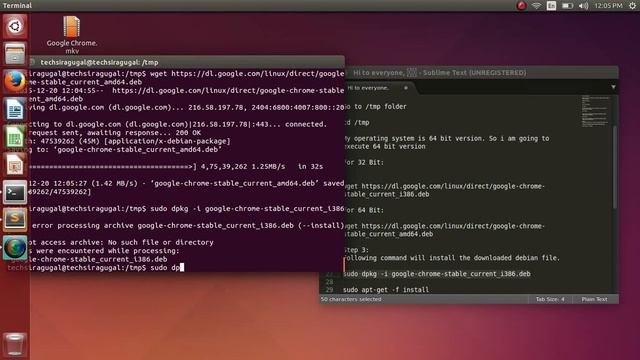Click 'sudo apt-get -f install' line in Sublime
The width and height of the screenshot is (640, 360).
click(386, 290)
